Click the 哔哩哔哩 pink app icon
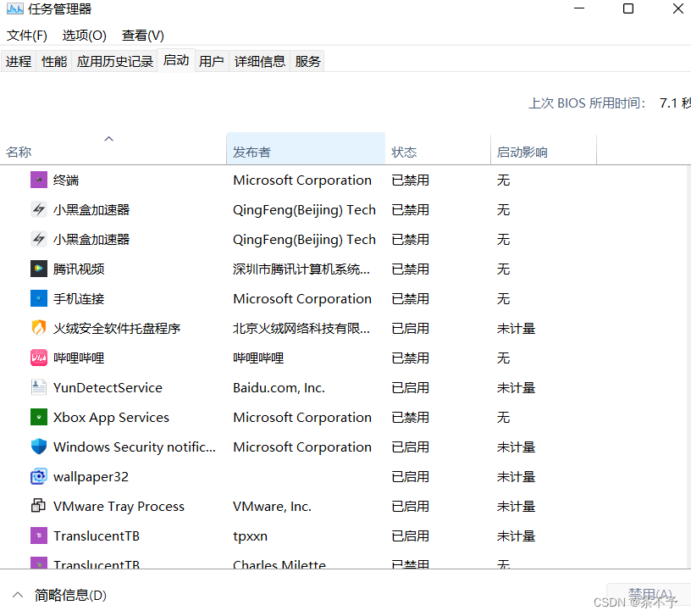 click(x=39, y=358)
